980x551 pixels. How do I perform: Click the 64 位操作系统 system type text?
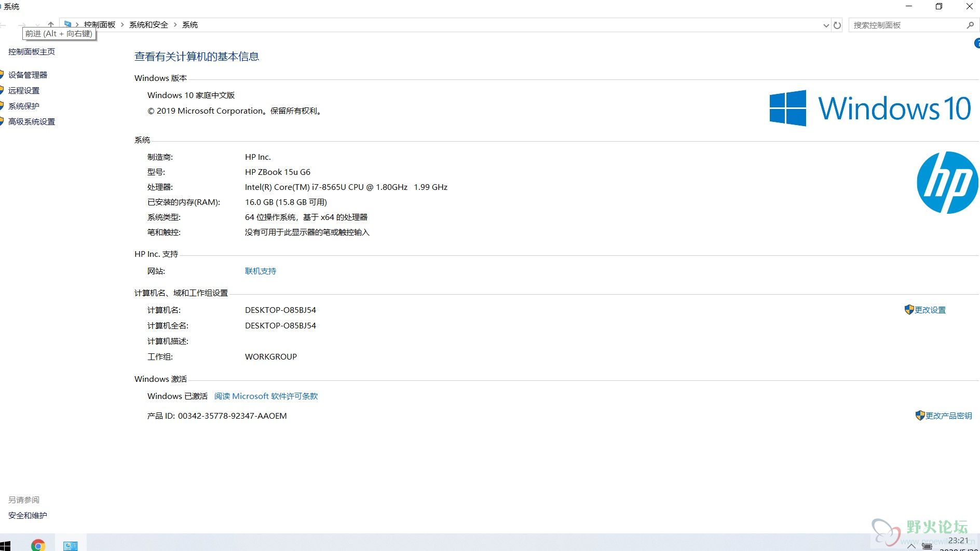point(306,217)
